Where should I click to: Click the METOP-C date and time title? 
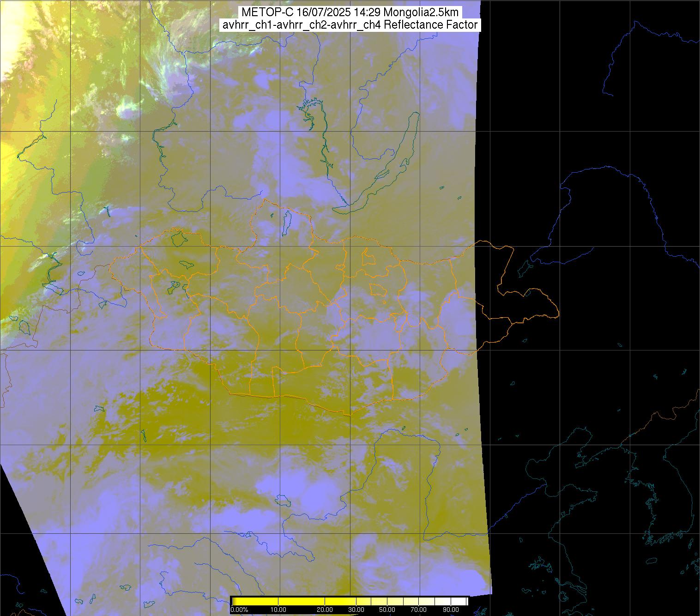(350, 12)
